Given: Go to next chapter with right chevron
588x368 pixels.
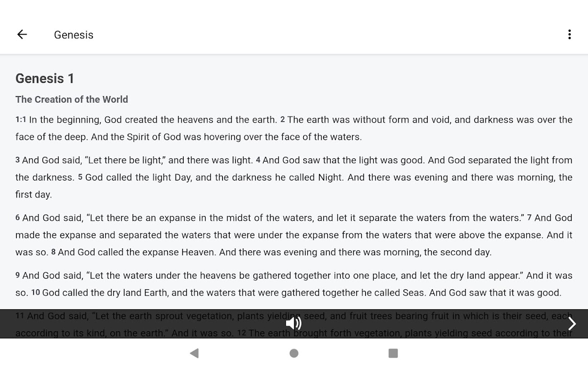Looking at the screenshot, I should coord(572,324).
